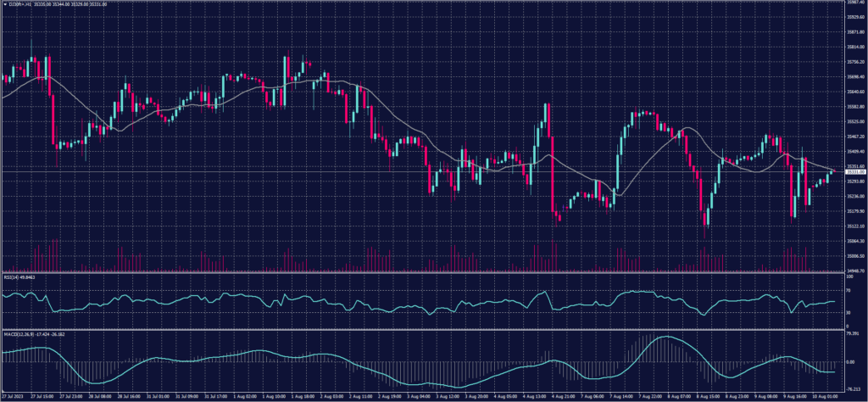
Task: Click the 35582.80 price scale label
Action: [x=854, y=107]
